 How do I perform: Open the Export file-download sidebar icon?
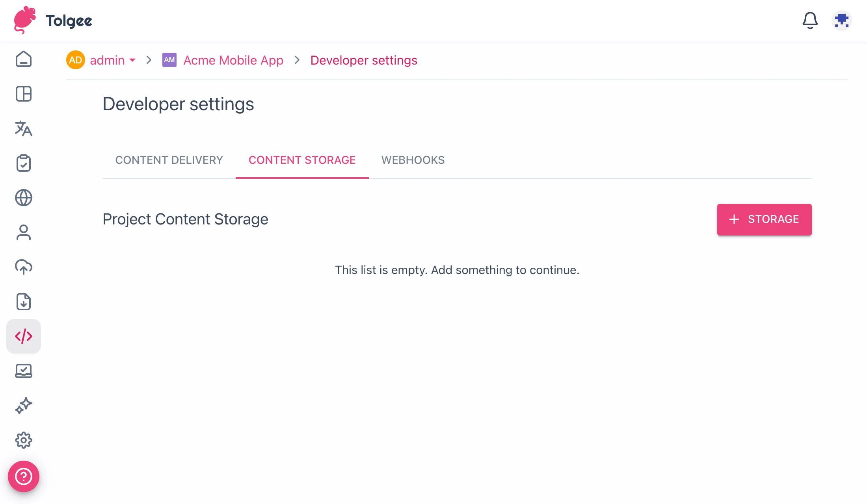point(24,302)
